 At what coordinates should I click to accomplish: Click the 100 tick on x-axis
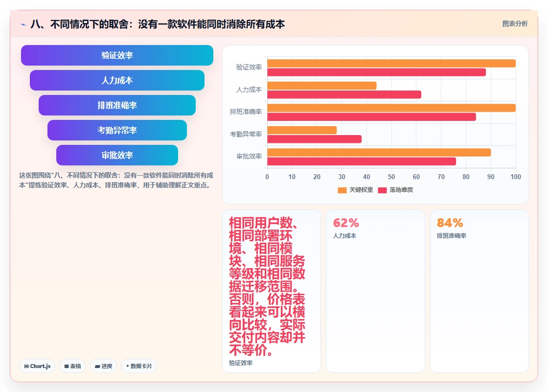[x=516, y=177]
